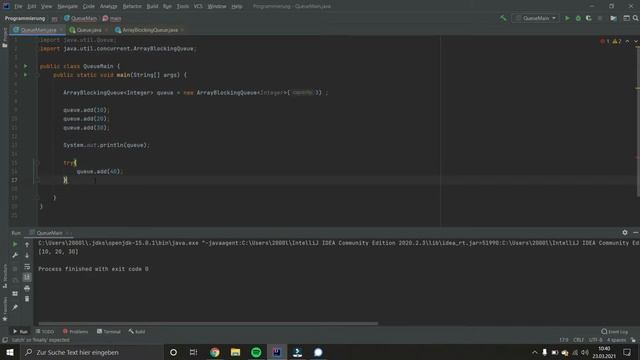
Task: Click the Windows taskbar search box
Action: coord(91,352)
